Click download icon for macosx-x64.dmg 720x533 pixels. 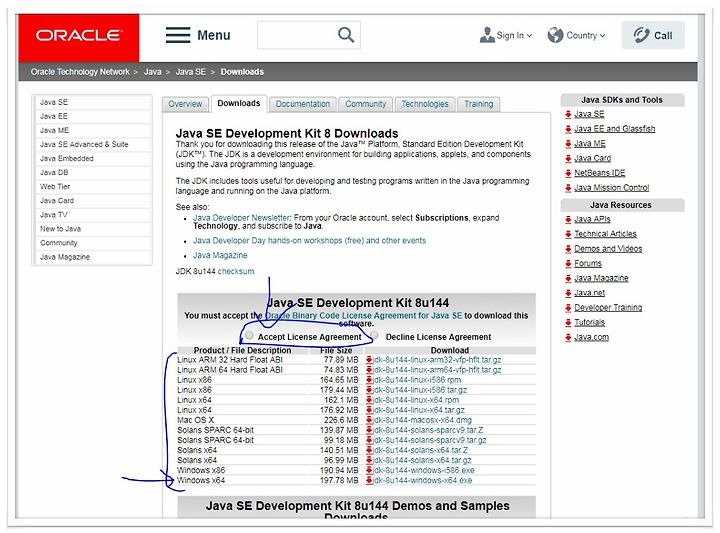tap(369, 420)
